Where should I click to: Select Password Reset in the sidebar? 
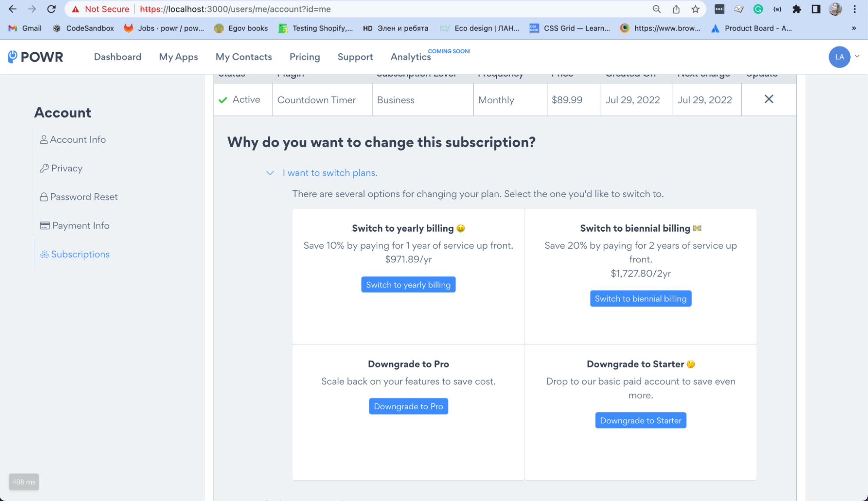tap(84, 197)
